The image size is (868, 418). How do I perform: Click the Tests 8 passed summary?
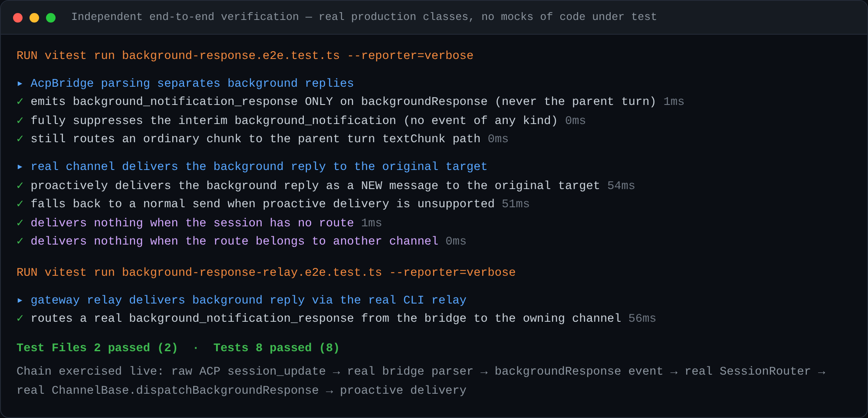tap(276, 348)
